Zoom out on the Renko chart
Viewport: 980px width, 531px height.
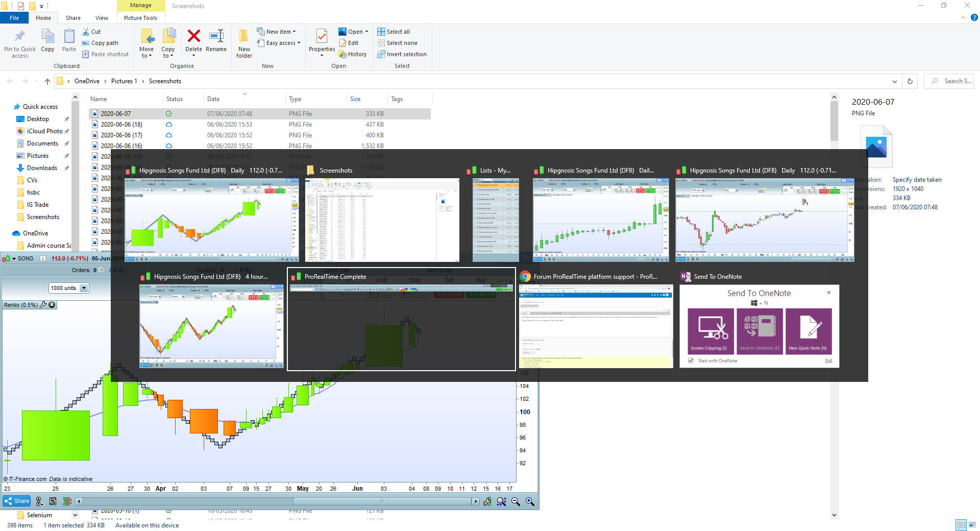[x=516, y=502]
